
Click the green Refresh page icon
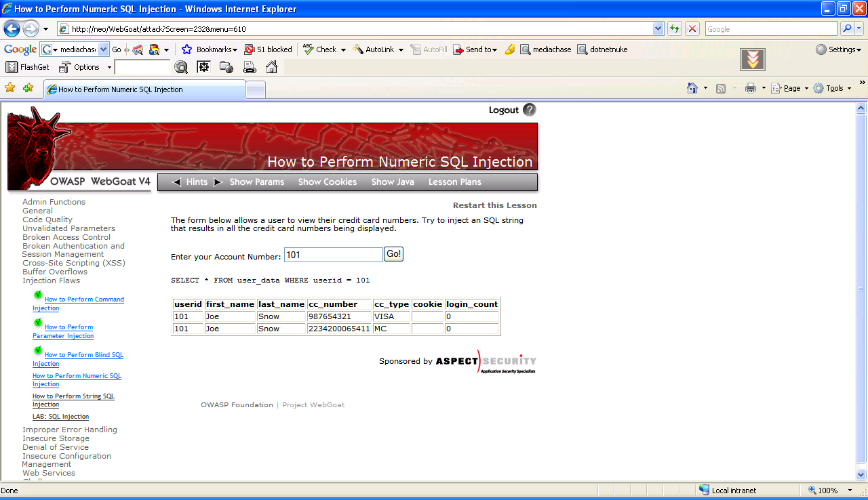click(675, 28)
